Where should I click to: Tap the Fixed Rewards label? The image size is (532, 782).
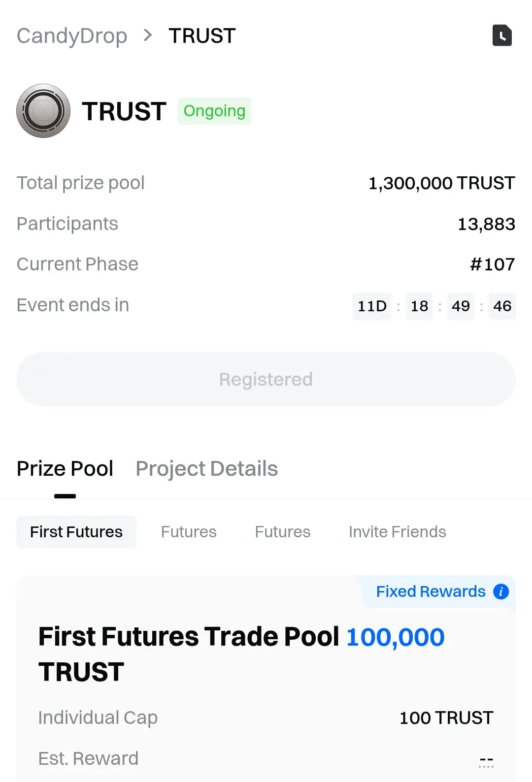(431, 591)
